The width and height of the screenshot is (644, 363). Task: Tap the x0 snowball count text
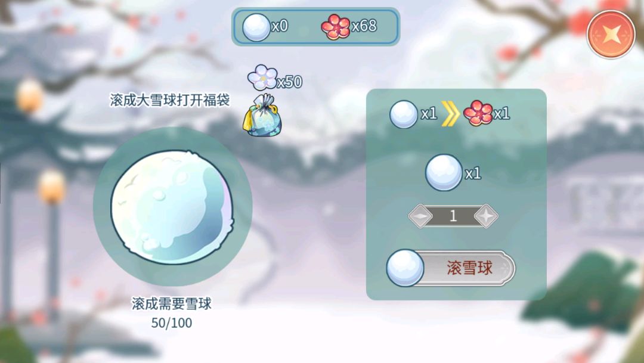[280, 26]
